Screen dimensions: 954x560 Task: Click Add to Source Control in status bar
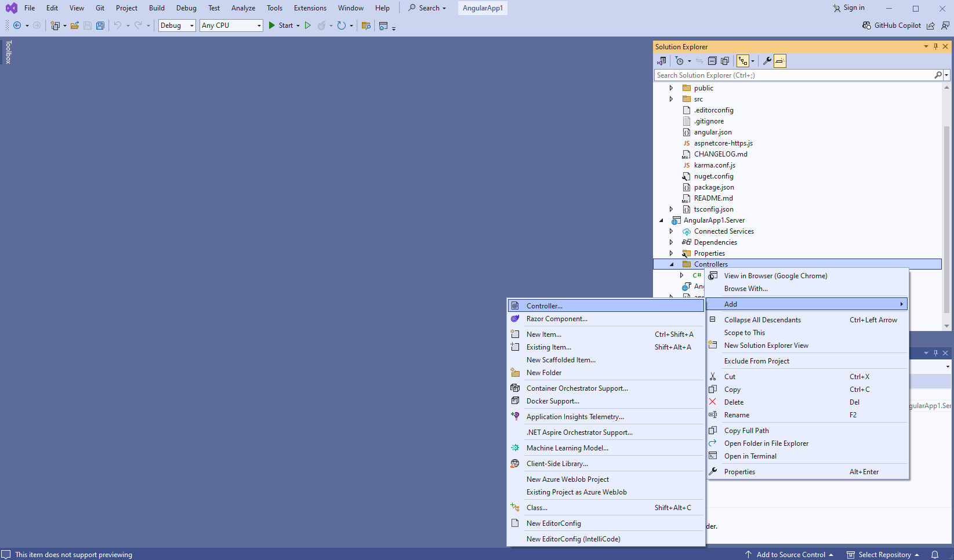click(789, 555)
